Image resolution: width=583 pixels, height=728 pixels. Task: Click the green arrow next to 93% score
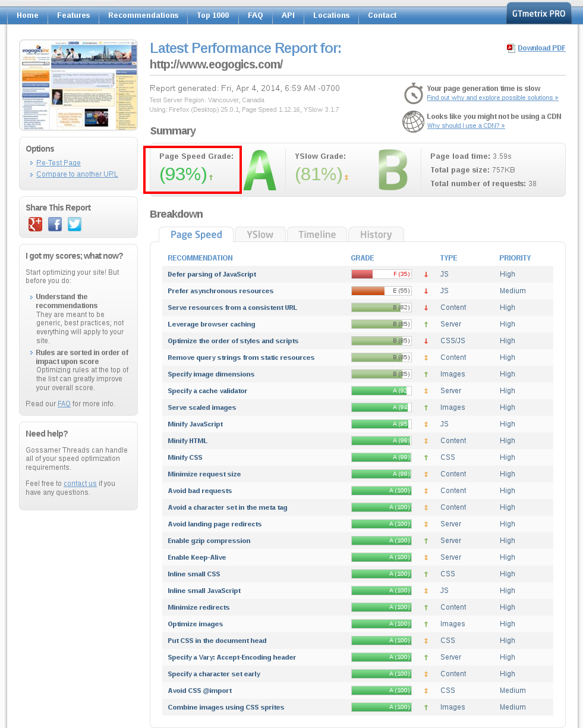pyautogui.click(x=211, y=177)
